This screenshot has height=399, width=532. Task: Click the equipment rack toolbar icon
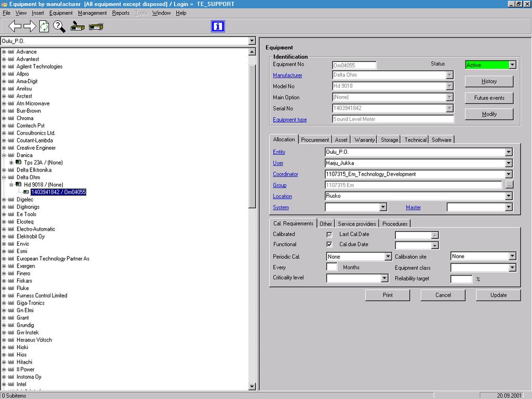[x=96, y=26]
